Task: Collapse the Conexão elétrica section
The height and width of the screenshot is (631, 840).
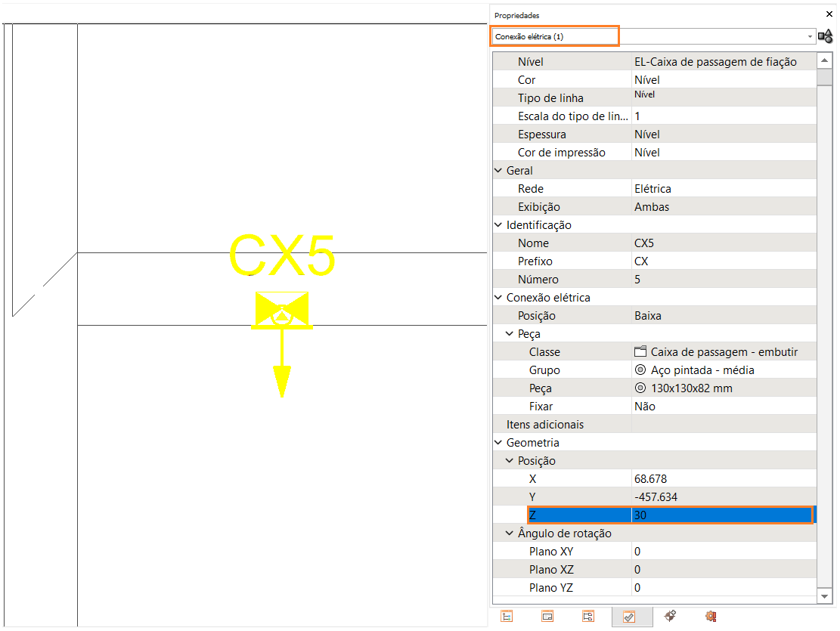Action: click(498, 297)
